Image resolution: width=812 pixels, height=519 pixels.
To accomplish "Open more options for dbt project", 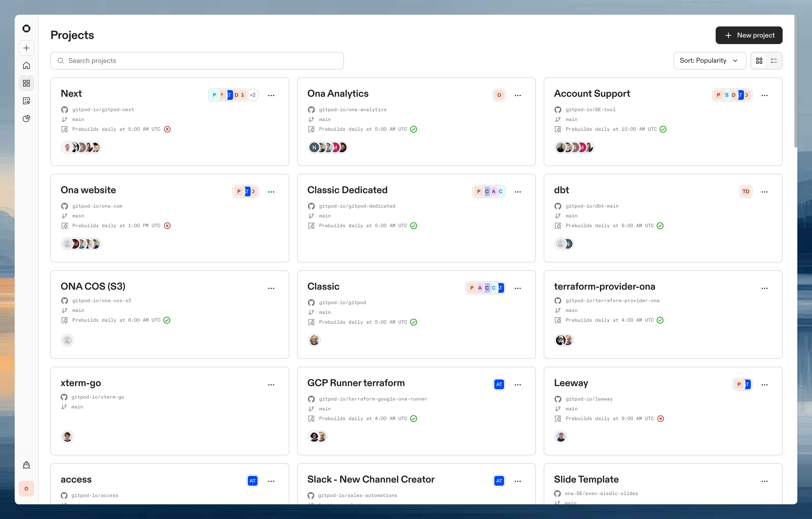I will pyautogui.click(x=765, y=192).
